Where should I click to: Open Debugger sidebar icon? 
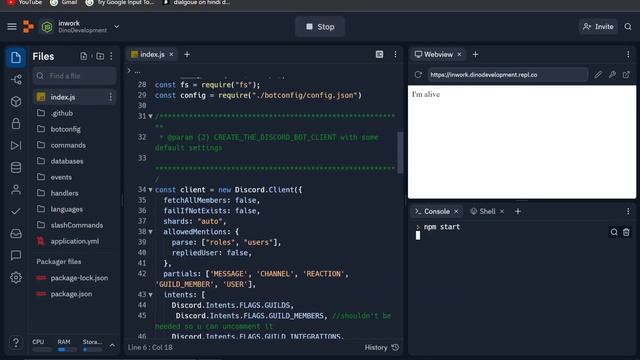click(16, 145)
